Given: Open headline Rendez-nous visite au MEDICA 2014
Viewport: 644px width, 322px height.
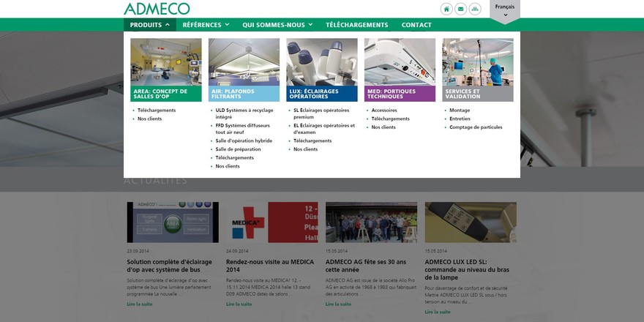Looking at the screenshot, I should pos(270,266).
